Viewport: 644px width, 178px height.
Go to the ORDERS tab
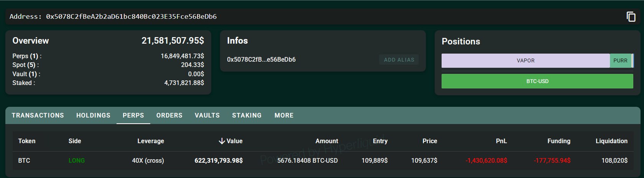click(x=169, y=115)
